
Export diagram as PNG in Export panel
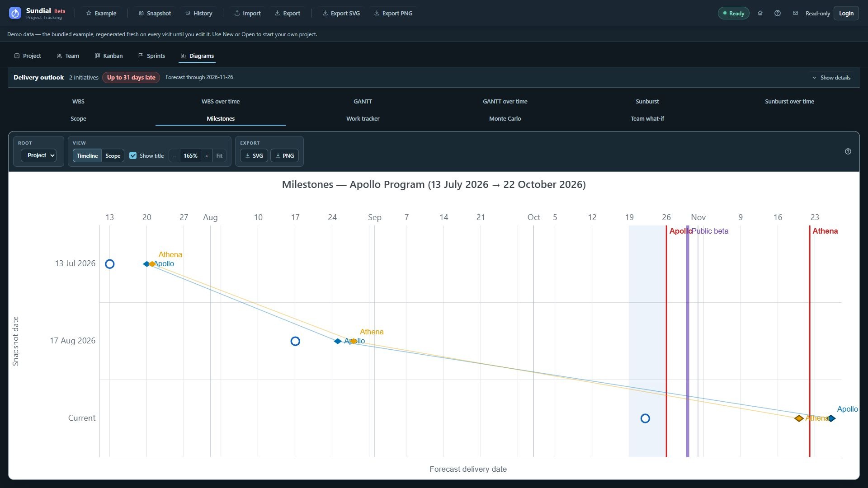pyautogui.click(x=284, y=156)
